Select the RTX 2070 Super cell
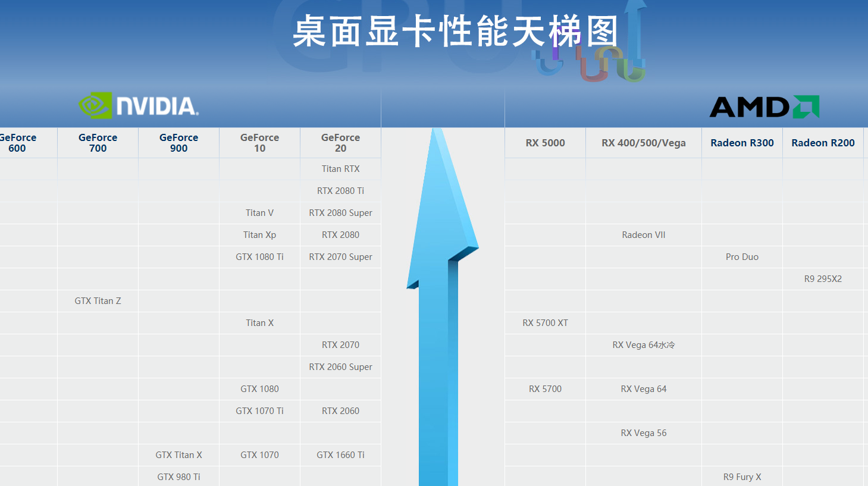Screen dimensions: 868x486 (341, 257)
